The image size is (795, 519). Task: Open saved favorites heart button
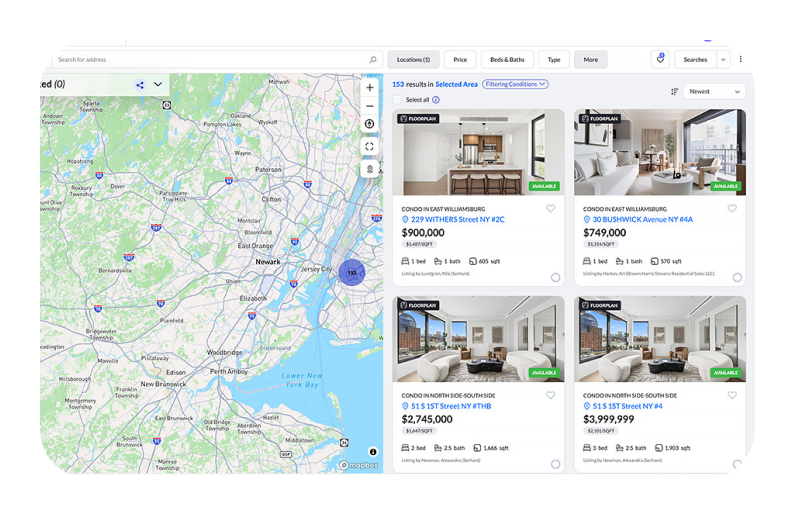[x=660, y=59]
